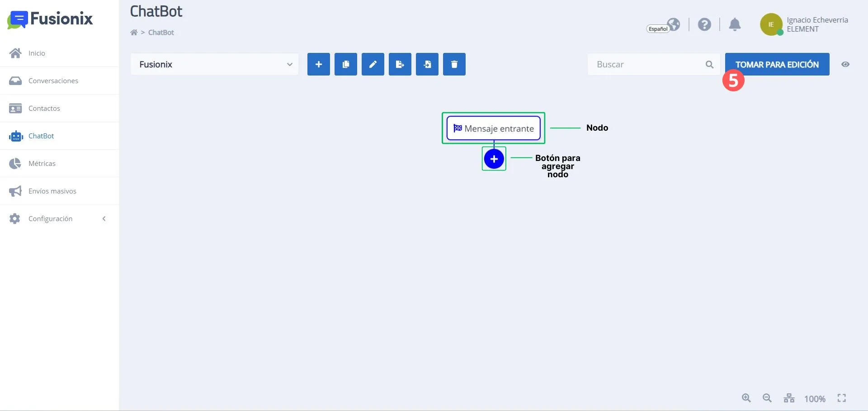Open Conversaciones in the sidebar
The width and height of the screenshot is (868, 411).
pyautogui.click(x=59, y=81)
